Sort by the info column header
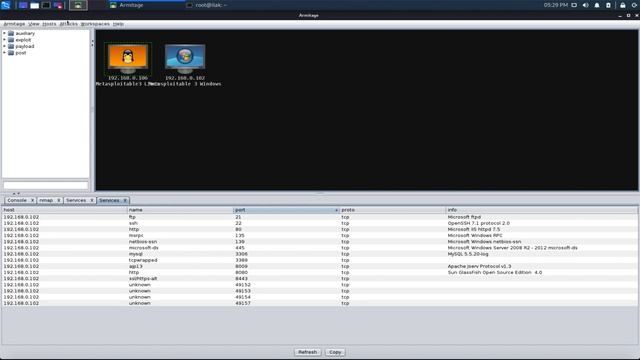 [x=541, y=210]
